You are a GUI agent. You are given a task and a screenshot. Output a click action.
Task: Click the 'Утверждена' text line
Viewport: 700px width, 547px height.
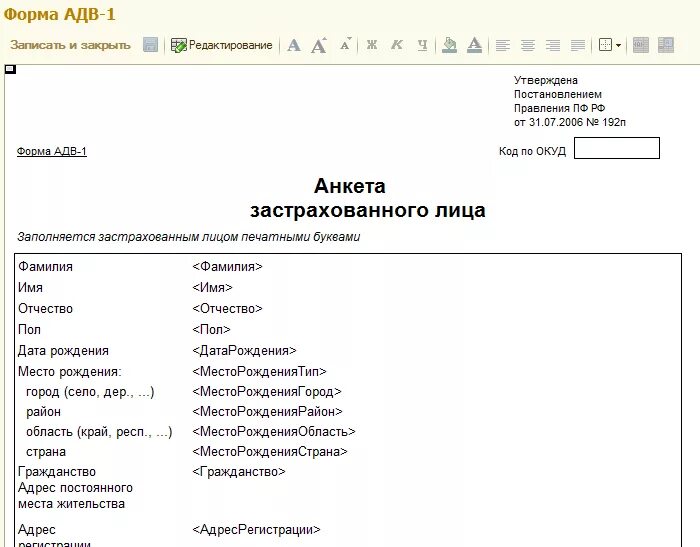[x=546, y=80]
